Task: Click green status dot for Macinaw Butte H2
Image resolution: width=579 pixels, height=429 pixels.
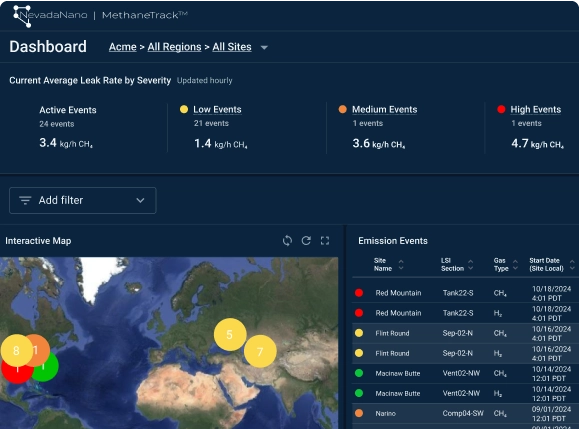Action: 359,393
